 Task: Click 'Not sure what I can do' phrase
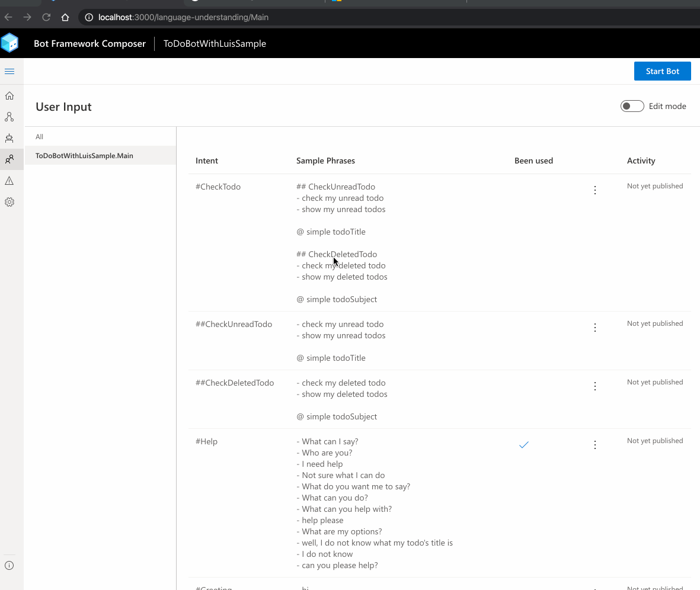pyautogui.click(x=343, y=475)
